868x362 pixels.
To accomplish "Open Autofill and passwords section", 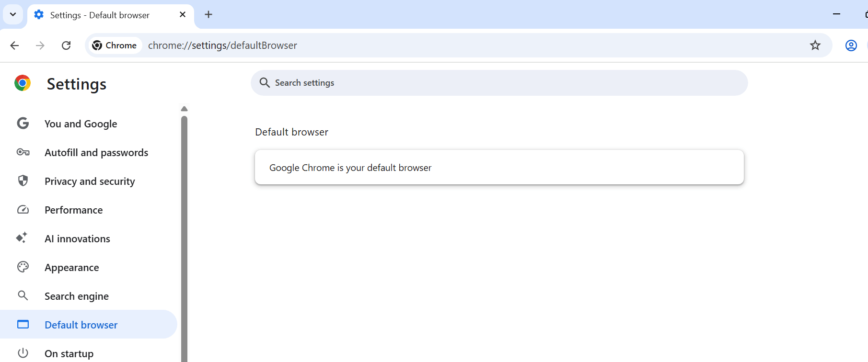I will point(89,152).
